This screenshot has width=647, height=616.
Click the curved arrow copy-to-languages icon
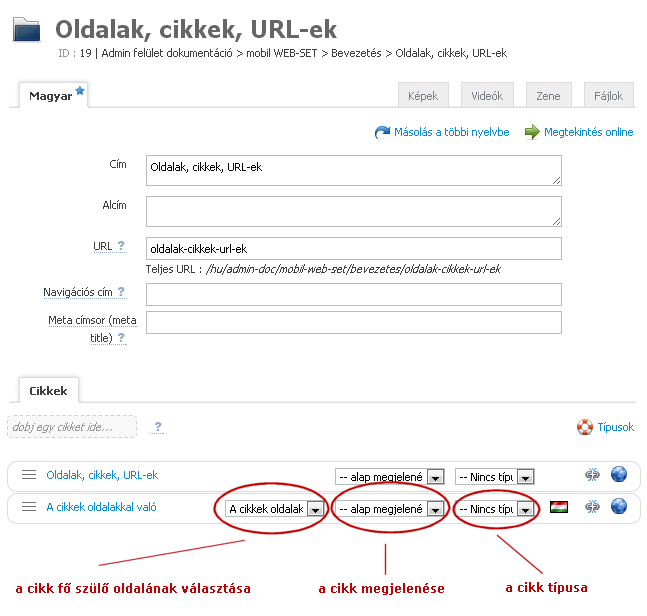click(382, 132)
